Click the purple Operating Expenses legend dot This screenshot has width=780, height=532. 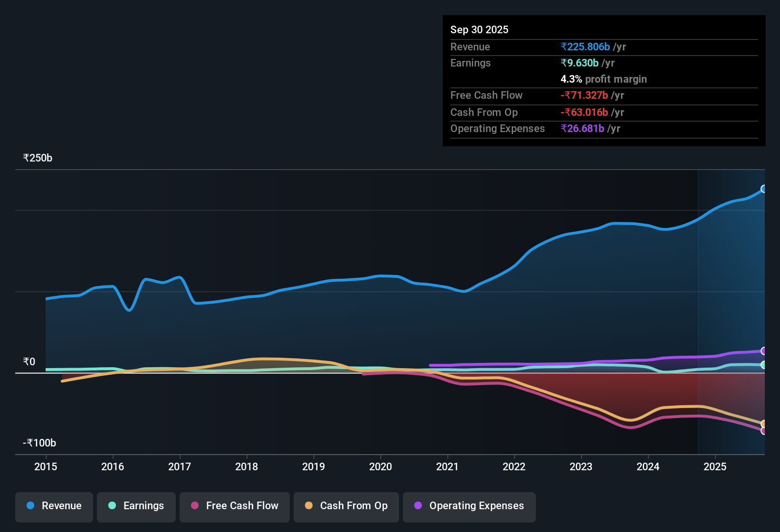(418, 506)
